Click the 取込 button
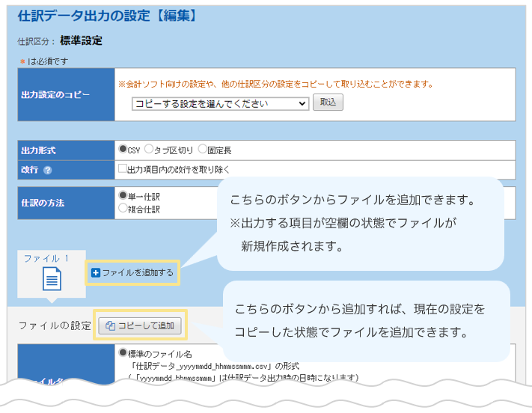Image resolution: width=532 pixels, height=413 pixels. 328,103
